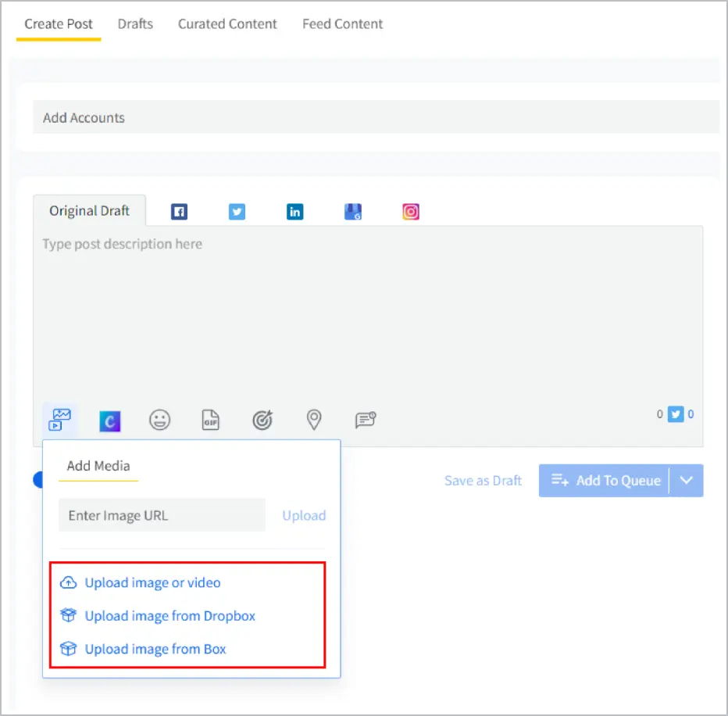Choose Upload image from Dropbox
The width and height of the screenshot is (728, 716).
coord(170,616)
